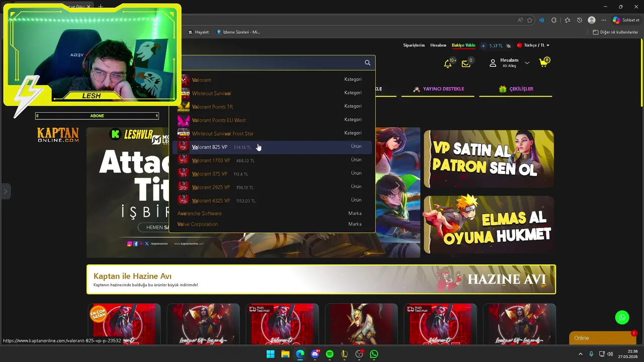Select Valorant category suggestion
Viewport: 644px width, 362px height.
(272, 79)
